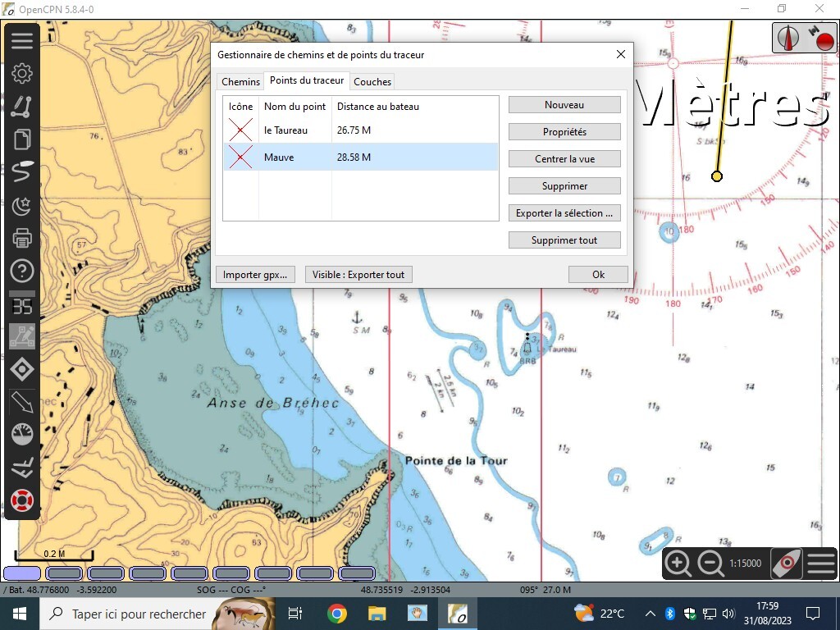Close the Gestionnaire de chemins dialog

tap(621, 54)
